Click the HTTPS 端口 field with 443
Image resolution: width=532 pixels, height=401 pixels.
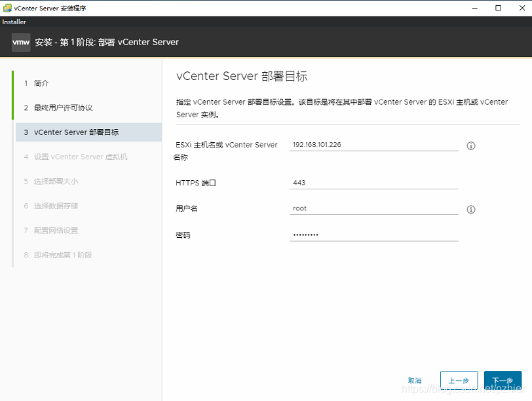point(374,183)
